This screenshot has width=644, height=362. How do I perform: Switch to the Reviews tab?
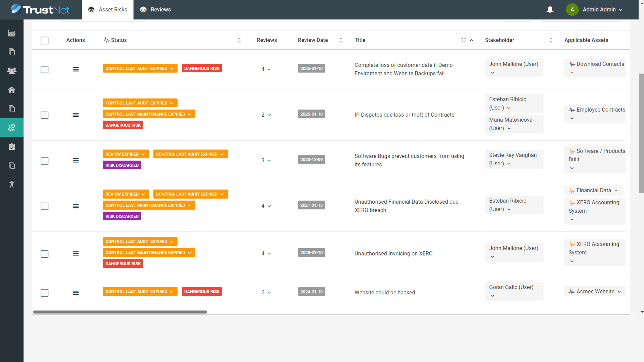pos(155,9)
